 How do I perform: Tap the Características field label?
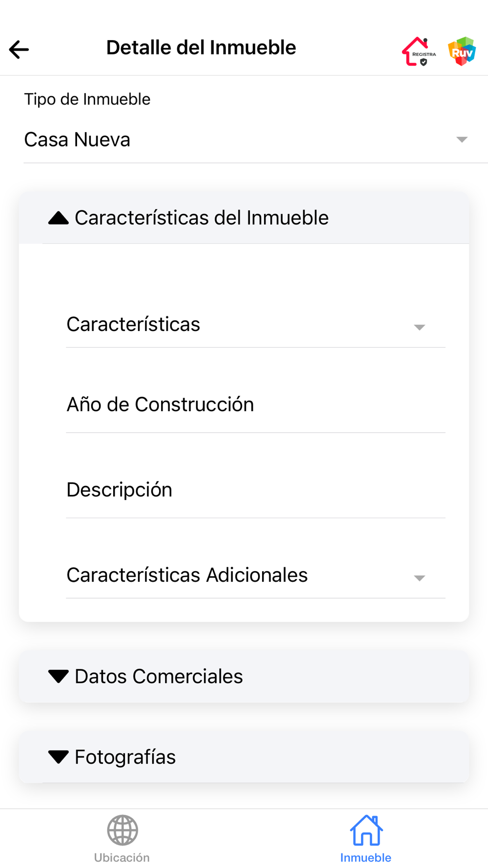(x=133, y=324)
